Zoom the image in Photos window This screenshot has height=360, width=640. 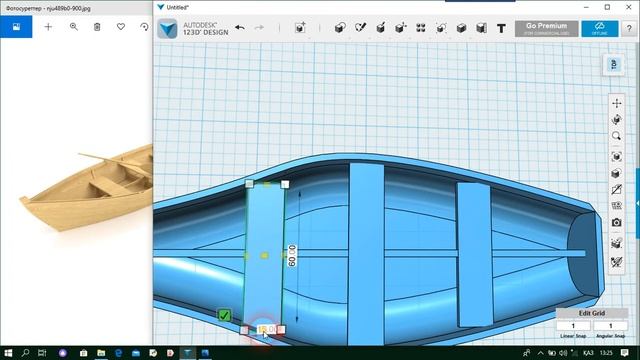click(73, 27)
